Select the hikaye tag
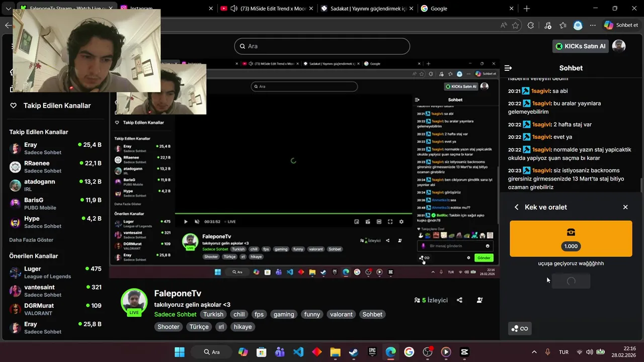This screenshot has width=644, height=362. click(243, 327)
